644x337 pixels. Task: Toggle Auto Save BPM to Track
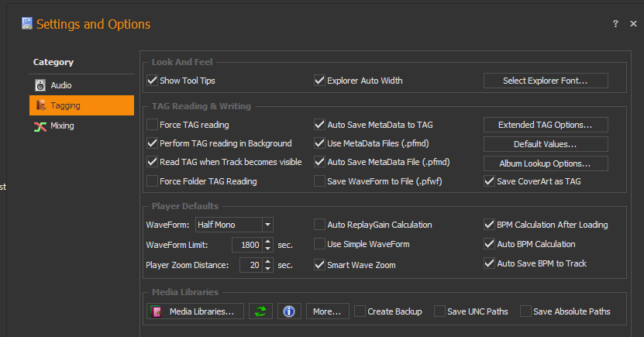coord(489,263)
